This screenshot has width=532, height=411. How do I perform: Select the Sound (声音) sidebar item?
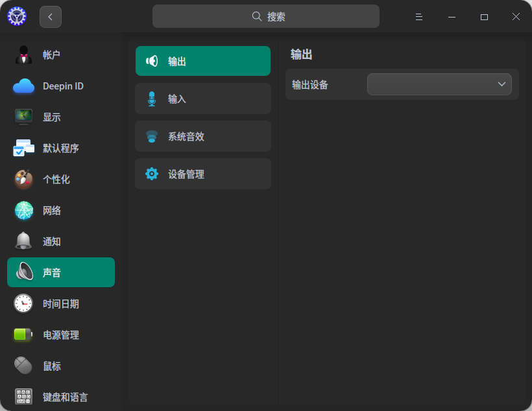(61, 273)
